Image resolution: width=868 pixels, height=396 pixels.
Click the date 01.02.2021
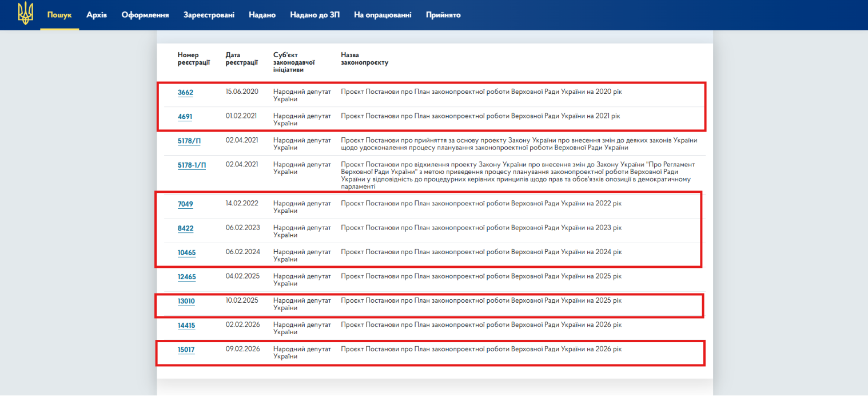click(241, 116)
